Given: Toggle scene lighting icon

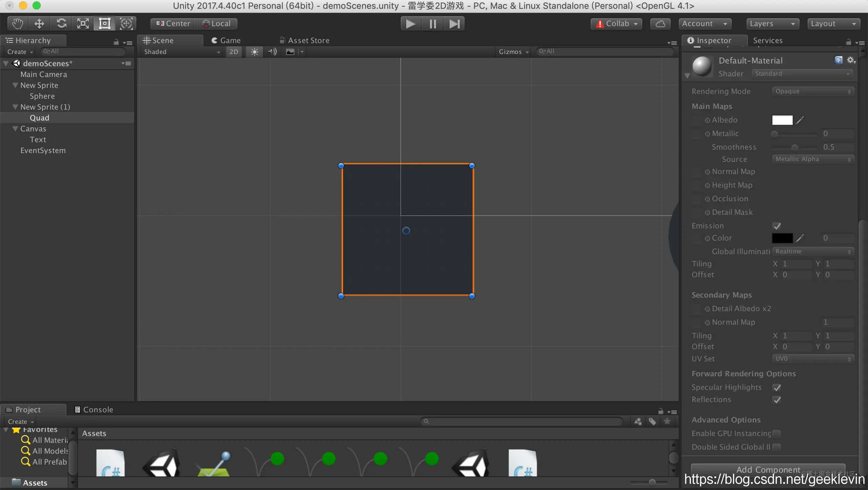Looking at the screenshot, I should coord(254,52).
